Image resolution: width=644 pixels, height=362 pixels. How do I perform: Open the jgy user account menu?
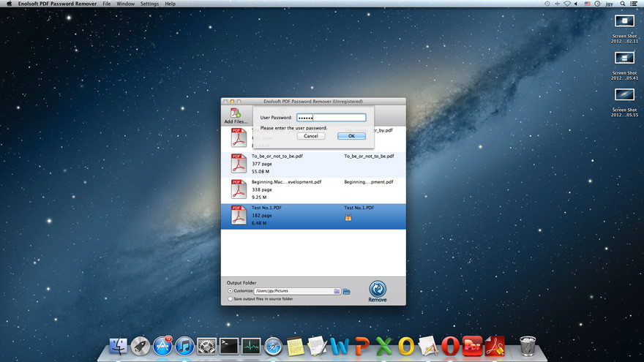coord(609,4)
